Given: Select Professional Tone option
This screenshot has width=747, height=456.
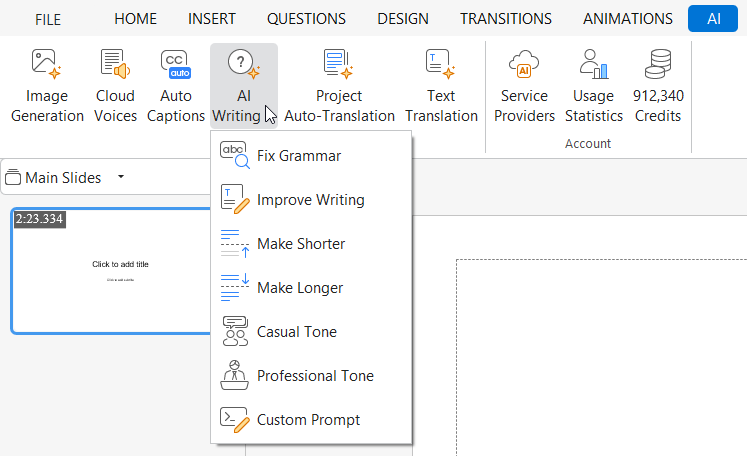Looking at the screenshot, I should (315, 376).
